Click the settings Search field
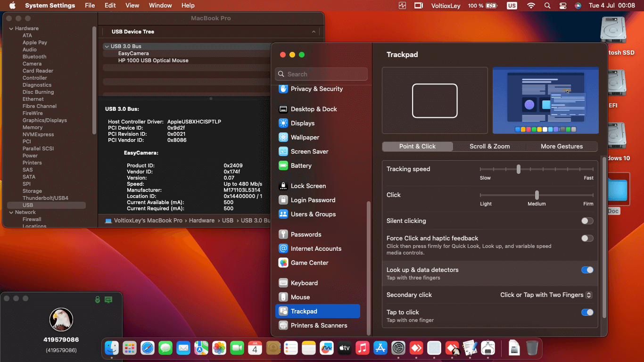 coord(321,74)
